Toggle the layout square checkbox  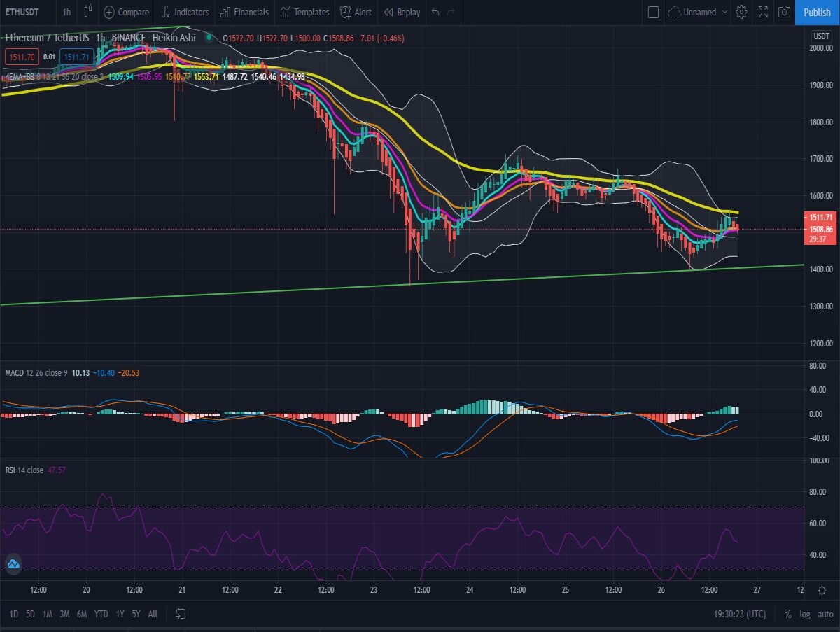[653, 12]
